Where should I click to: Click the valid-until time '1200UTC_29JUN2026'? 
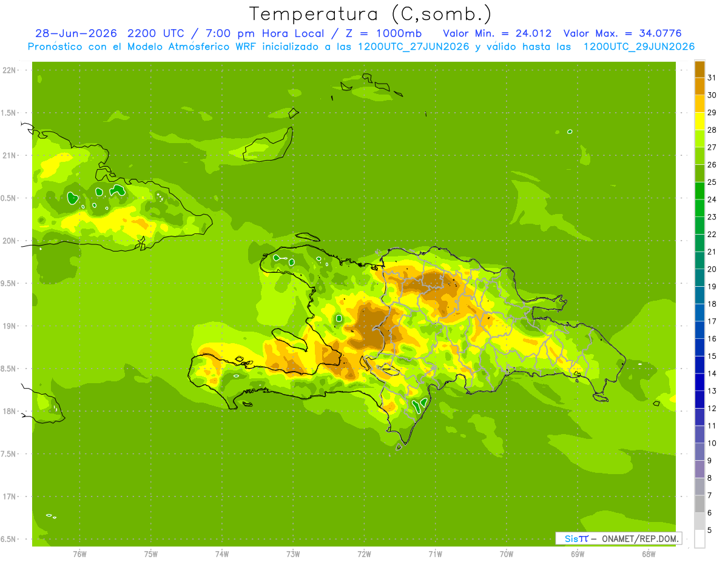tap(639, 47)
